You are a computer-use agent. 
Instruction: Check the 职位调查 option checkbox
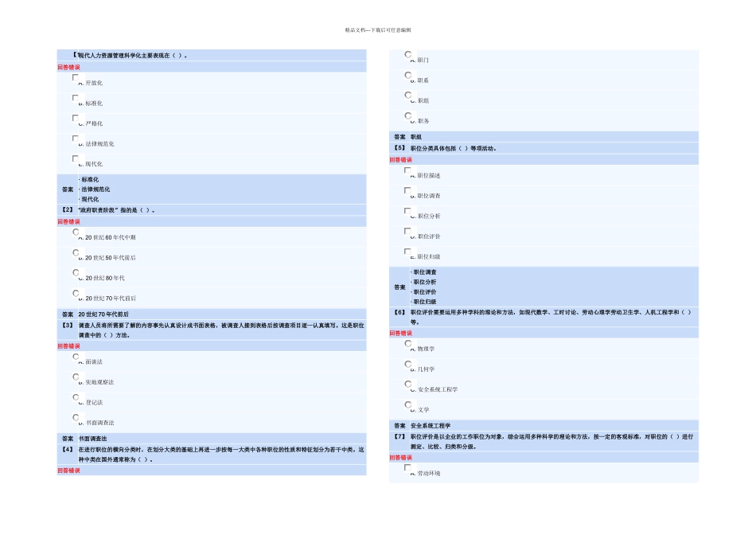coord(407,190)
